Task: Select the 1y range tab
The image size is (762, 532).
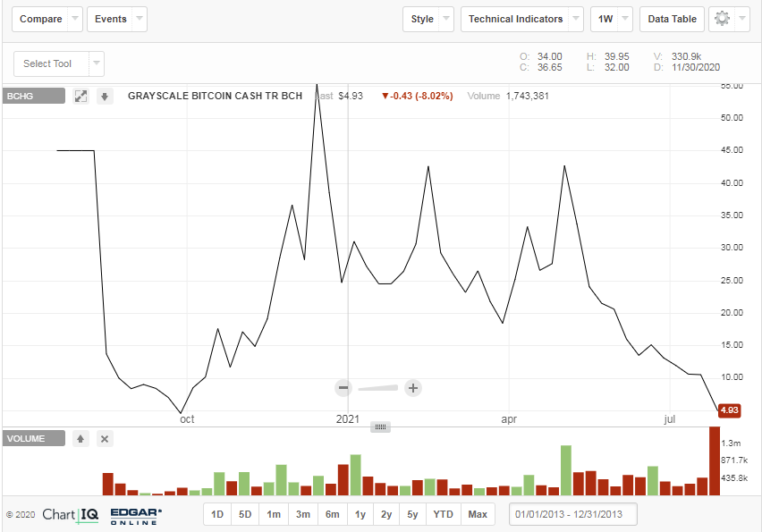Action: [x=360, y=514]
